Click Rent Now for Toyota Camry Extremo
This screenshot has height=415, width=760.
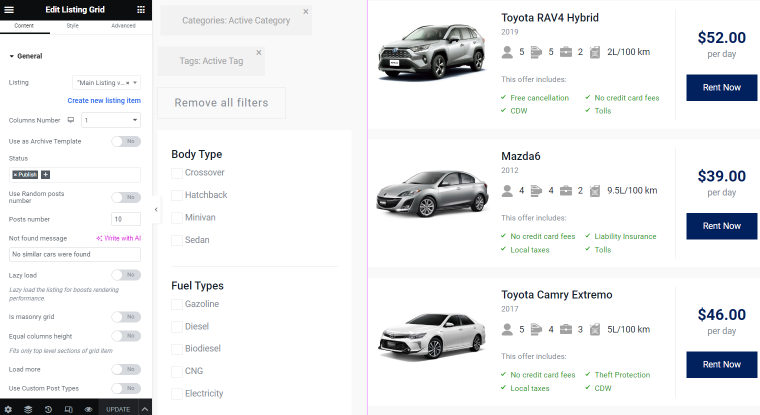point(722,365)
